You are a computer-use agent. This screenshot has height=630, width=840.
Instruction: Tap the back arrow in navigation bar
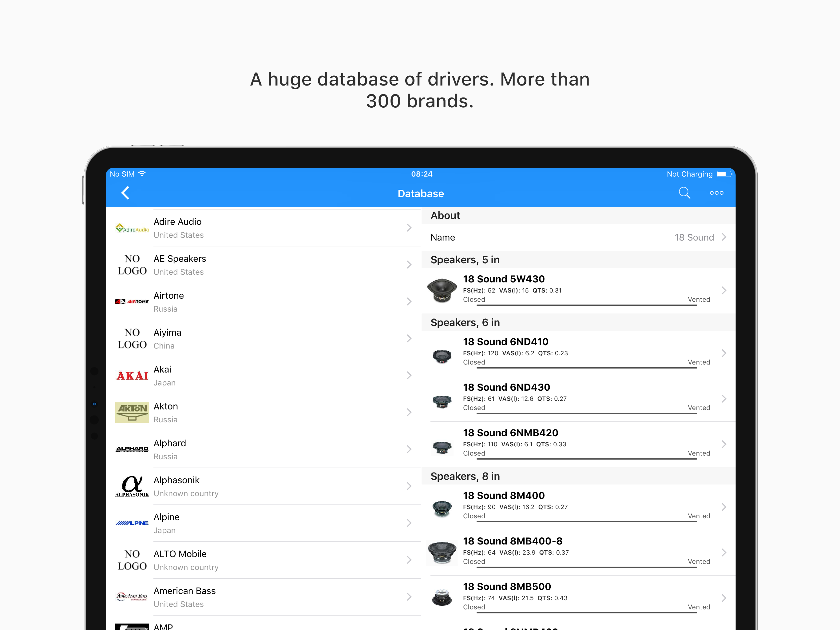click(125, 193)
